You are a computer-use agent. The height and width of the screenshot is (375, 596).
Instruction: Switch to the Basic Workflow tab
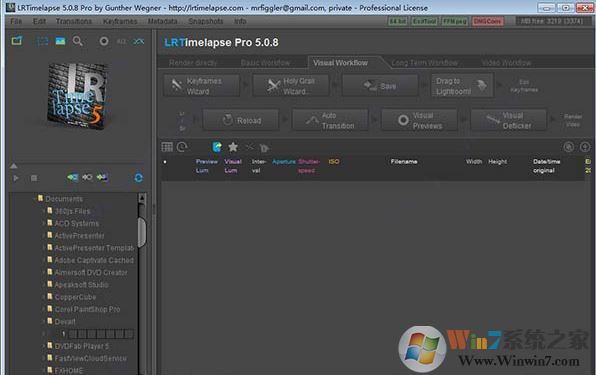pos(265,63)
